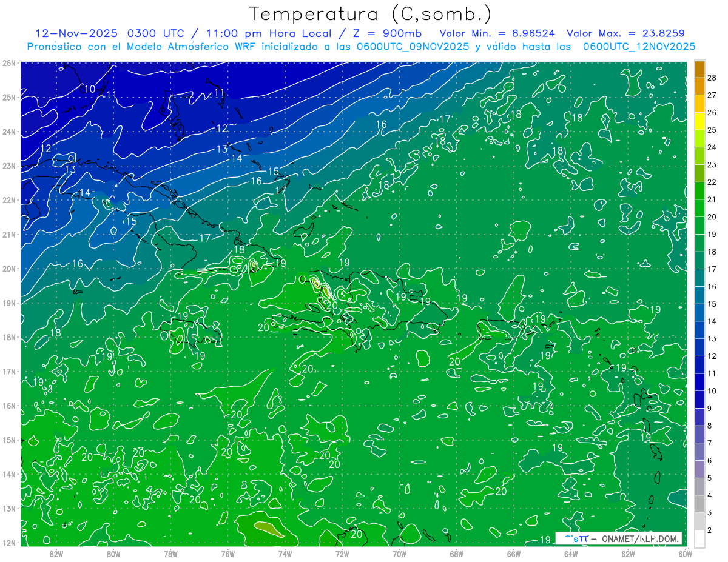Click the 78W longitude axis label

[170, 553]
